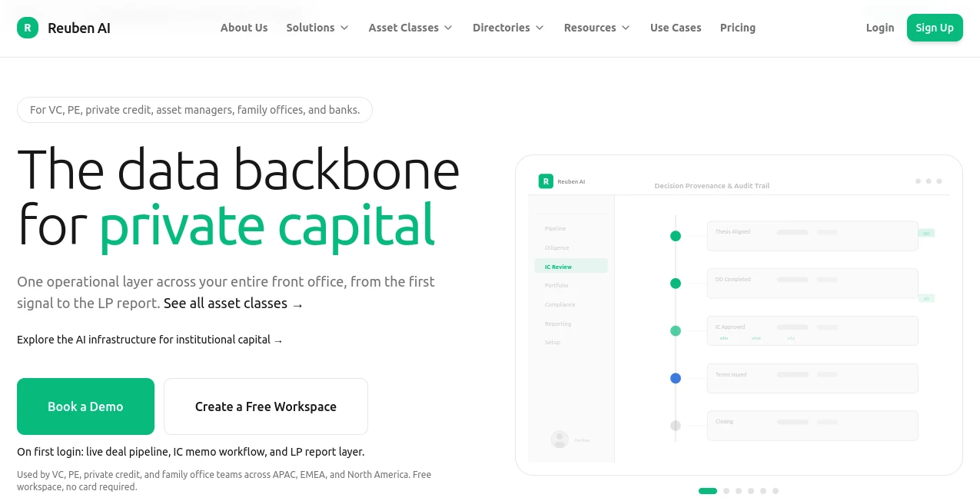Open the About Us page
Viewport: 980px width, 501px height.
click(244, 28)
